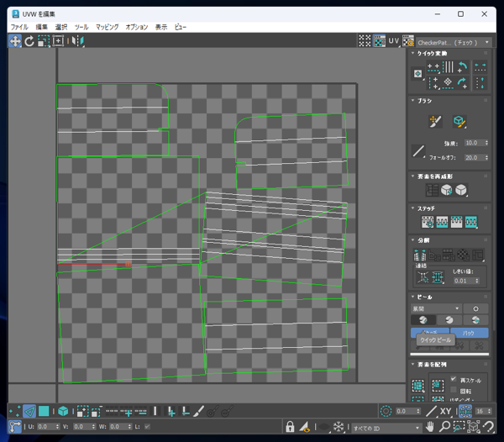
Task: Click Stitch Custom icon at row end
Action: [x=471, y=222]
